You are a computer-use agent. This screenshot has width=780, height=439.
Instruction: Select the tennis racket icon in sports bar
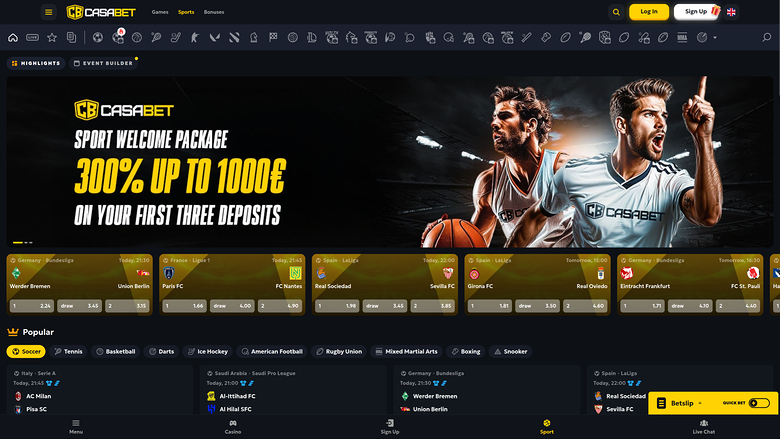[x=156, y=37]
